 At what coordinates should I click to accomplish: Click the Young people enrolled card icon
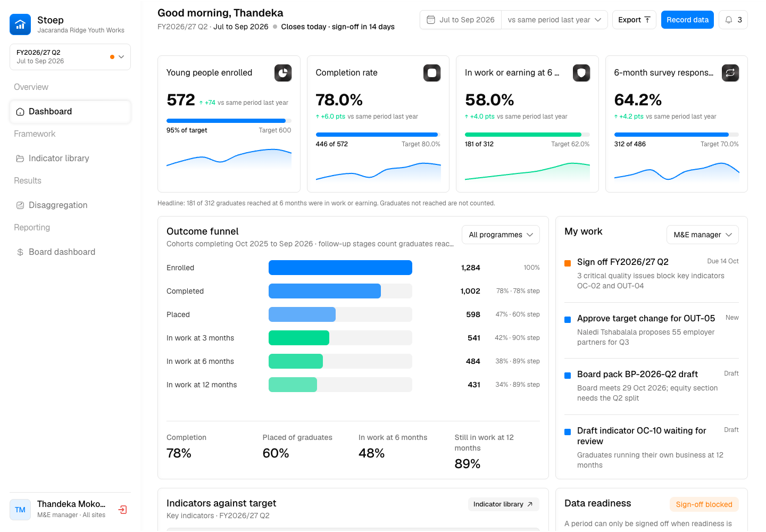[283, 73]
